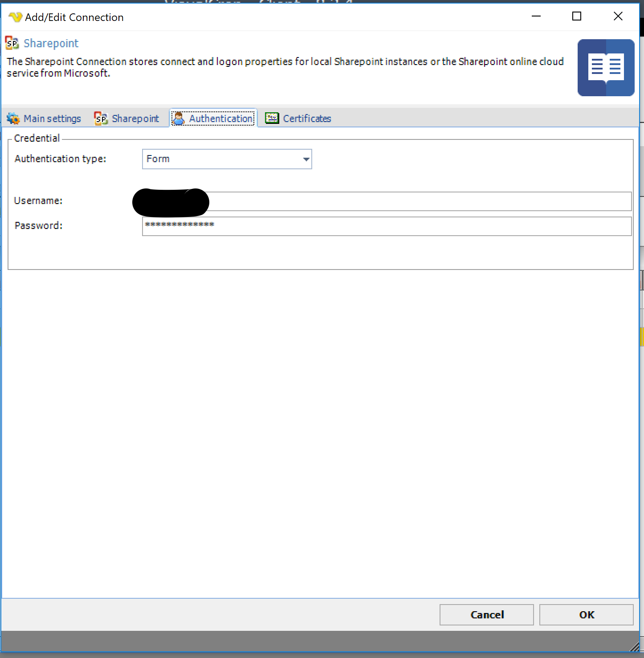Viewport: 644px width, 658px height.
Task: Click the green certificate icon on Certificates tab
Action: click(x=272, y=118)
